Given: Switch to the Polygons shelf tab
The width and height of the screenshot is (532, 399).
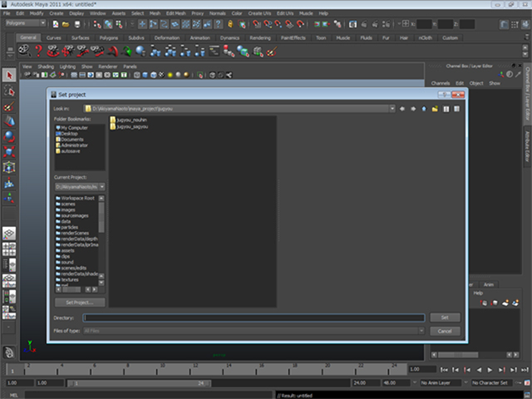Looking at the screenshot, I should [x=109, y=37].
